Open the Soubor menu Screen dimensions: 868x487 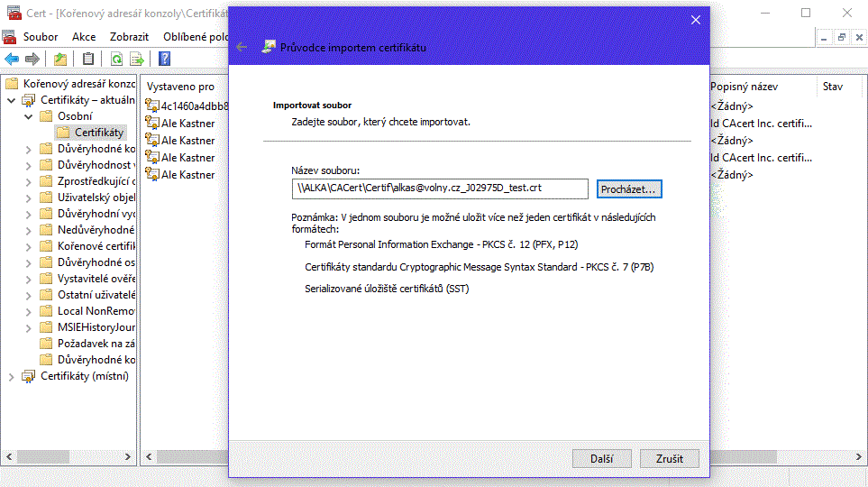[x=41, y=37]
